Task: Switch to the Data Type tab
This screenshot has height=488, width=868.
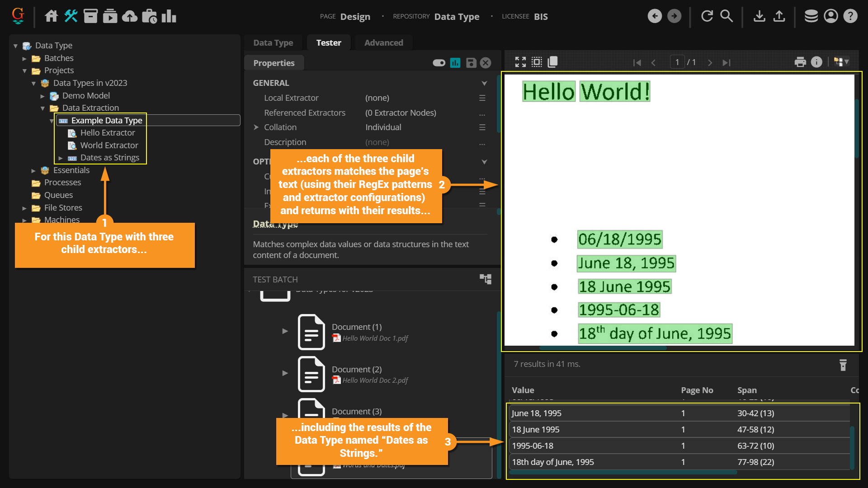Action: click(273, 43)
